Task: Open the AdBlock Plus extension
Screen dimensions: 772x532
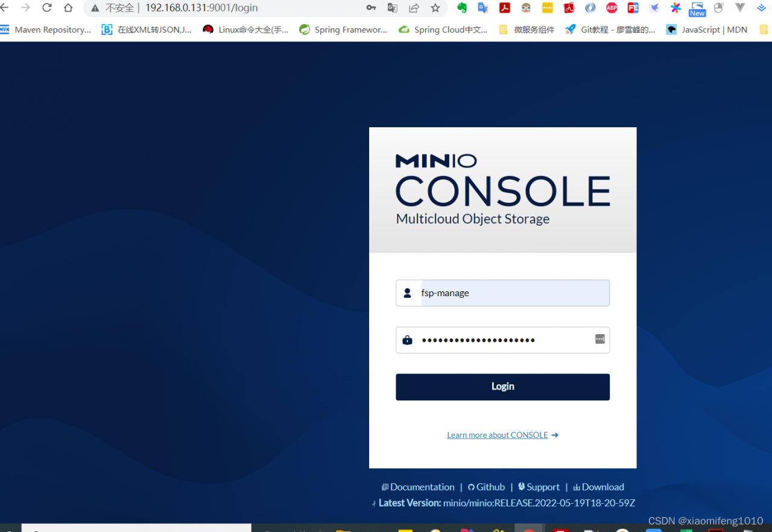Action: tap(612, 8)
